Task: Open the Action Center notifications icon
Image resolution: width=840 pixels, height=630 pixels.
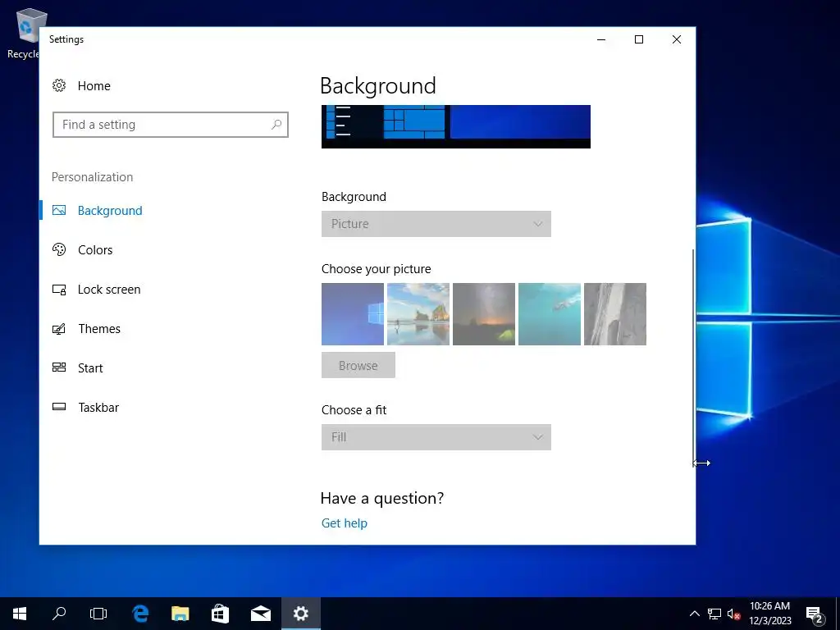Action: 815,614
